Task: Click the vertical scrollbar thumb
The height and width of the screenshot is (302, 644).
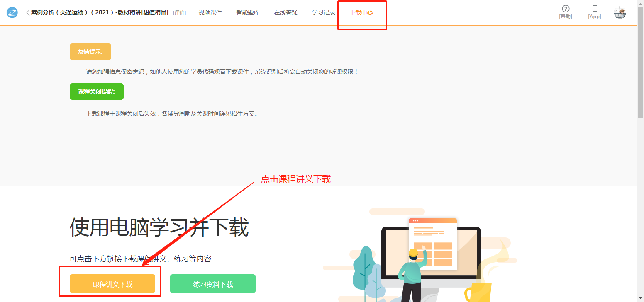Action: (640, 62)
